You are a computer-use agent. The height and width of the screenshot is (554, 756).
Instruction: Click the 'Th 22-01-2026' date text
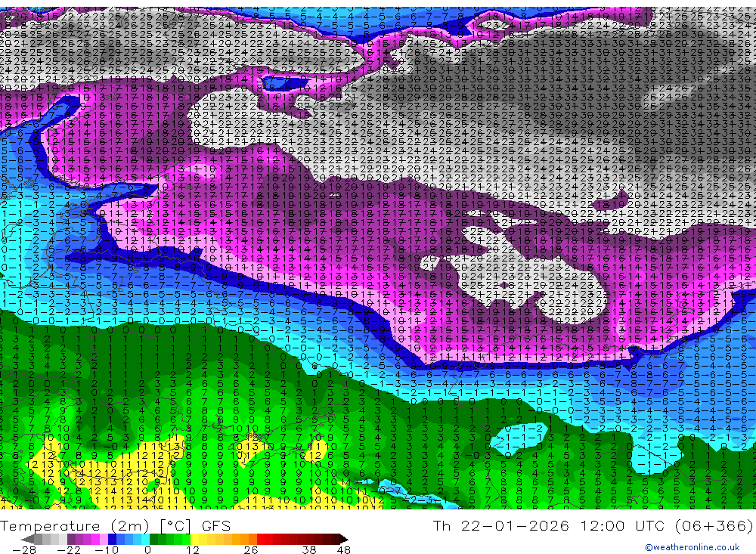(500, 525)
